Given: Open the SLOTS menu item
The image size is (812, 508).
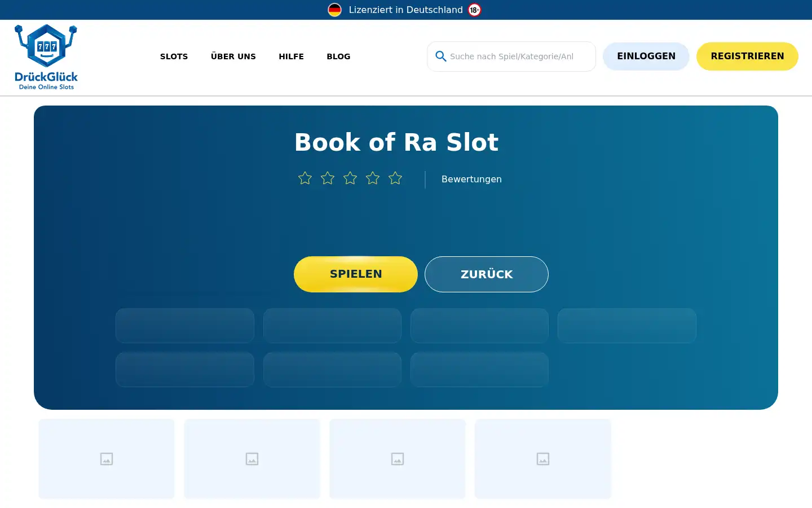Looking at the screenshot, I should 174,56.
